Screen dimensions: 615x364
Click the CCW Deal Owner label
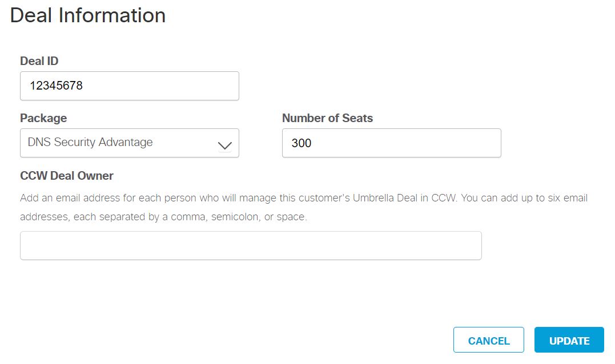click(x=67, y=176)
